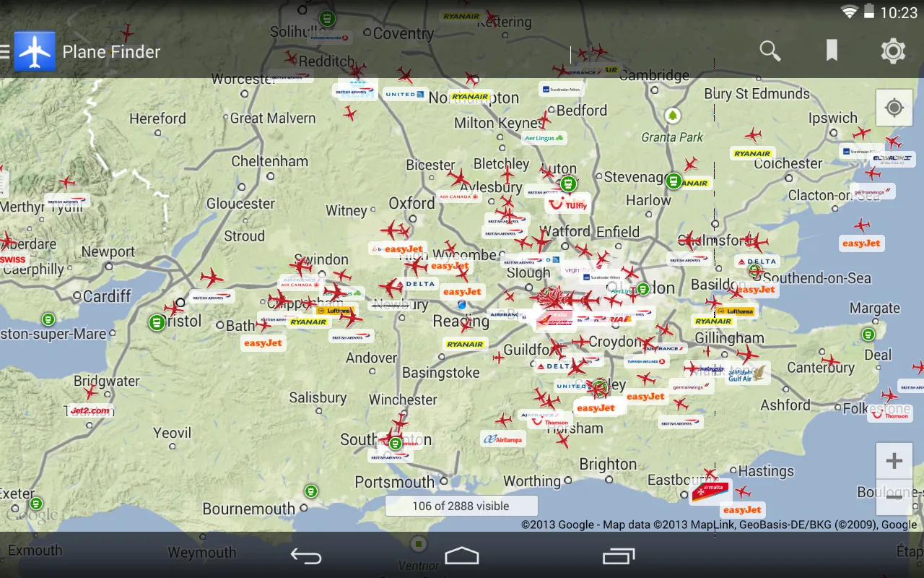The image size is (924, 578).
Task: Select the Air Malta label near Eastbourne
Action: pyautogui.click(x=711, y=492)
